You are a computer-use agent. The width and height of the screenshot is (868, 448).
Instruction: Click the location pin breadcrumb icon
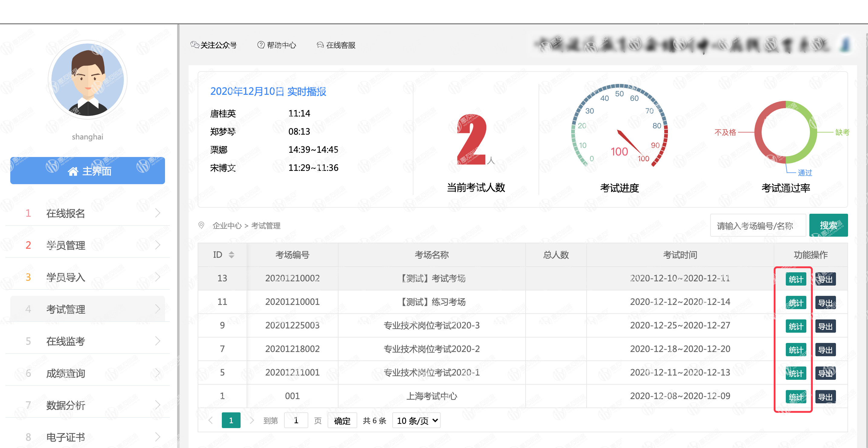201,225
